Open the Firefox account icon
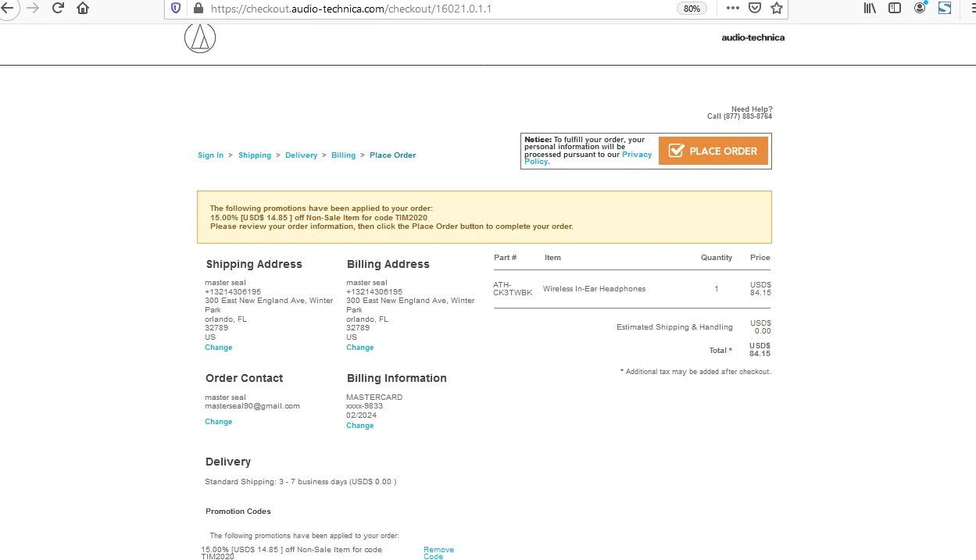The image size is (976, 560). coord(921,8)
